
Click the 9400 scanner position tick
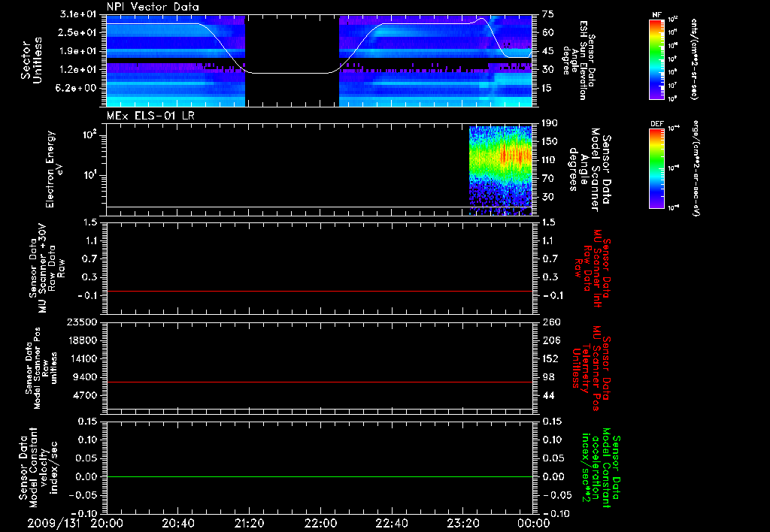pos(86,377)
